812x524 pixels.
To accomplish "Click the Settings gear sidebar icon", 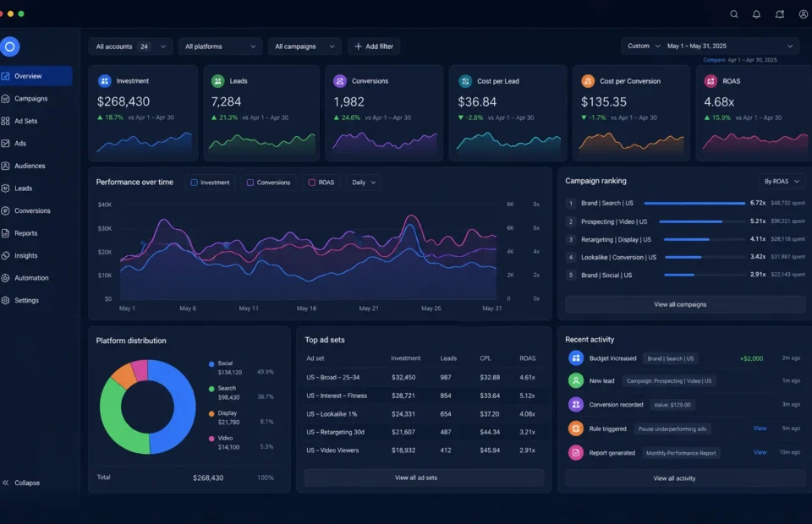I will [5, 300].
